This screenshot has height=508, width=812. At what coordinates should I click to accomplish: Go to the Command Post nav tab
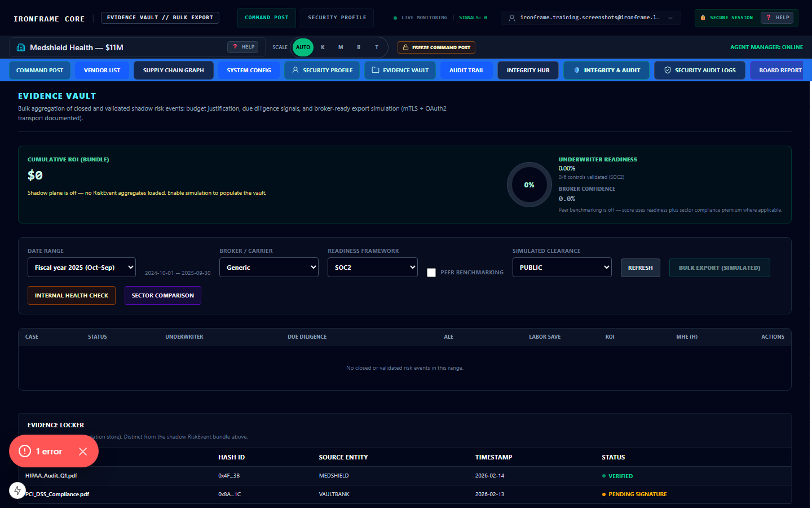coord(39,70)
